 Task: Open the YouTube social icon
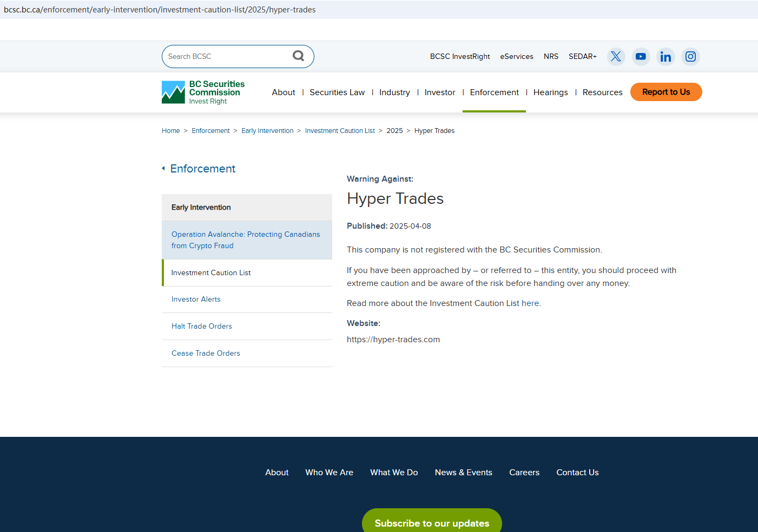pyautogui.click(x=641, y=57)
